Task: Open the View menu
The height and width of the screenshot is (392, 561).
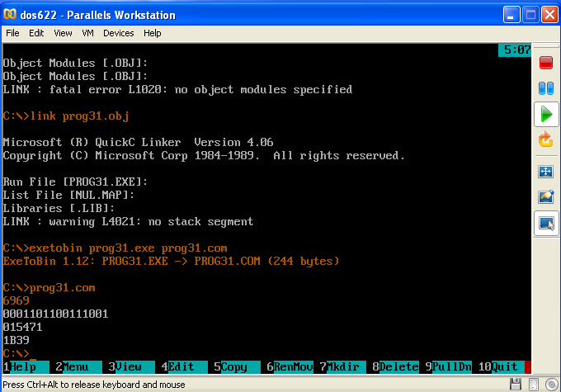Action: point(63,33)
